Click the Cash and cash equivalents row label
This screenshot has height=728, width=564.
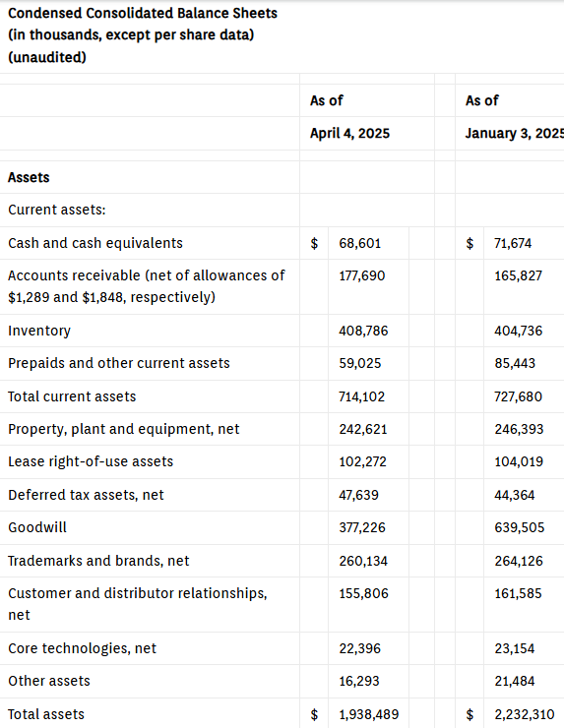(95, 243)
